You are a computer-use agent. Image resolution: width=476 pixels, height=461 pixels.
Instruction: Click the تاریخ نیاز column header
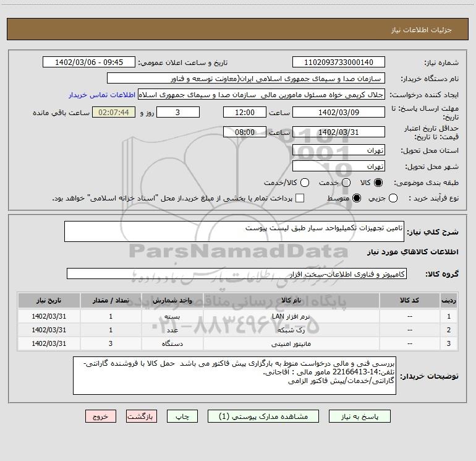(x=49, y=300)
